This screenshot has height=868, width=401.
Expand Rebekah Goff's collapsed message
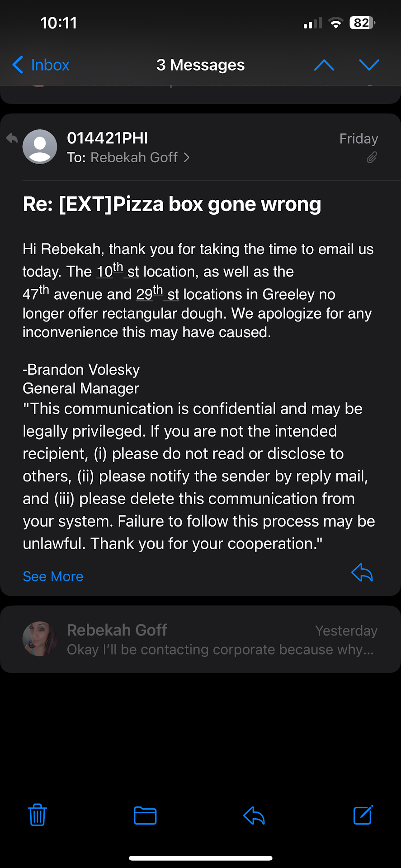[221, 640]
